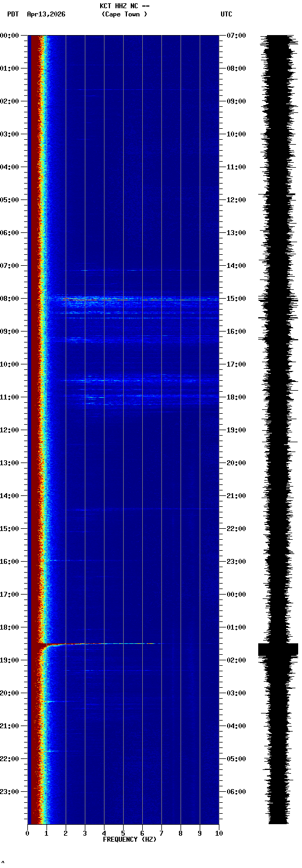Click the 07:00 UTC time label
302x868 pixels.
(236, 36)
